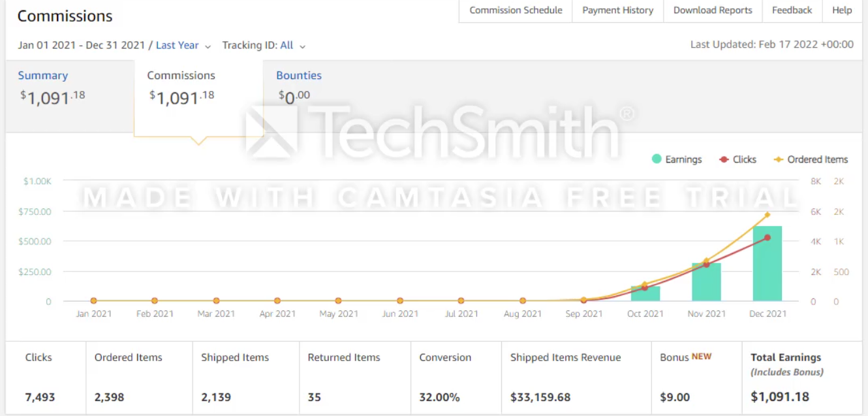868x416 pixels.
Task: Click the Returned Items value 35
Action: point(315,397)
